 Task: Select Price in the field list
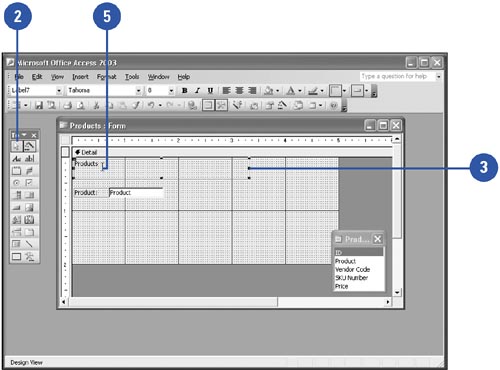[x=359, y=286]
